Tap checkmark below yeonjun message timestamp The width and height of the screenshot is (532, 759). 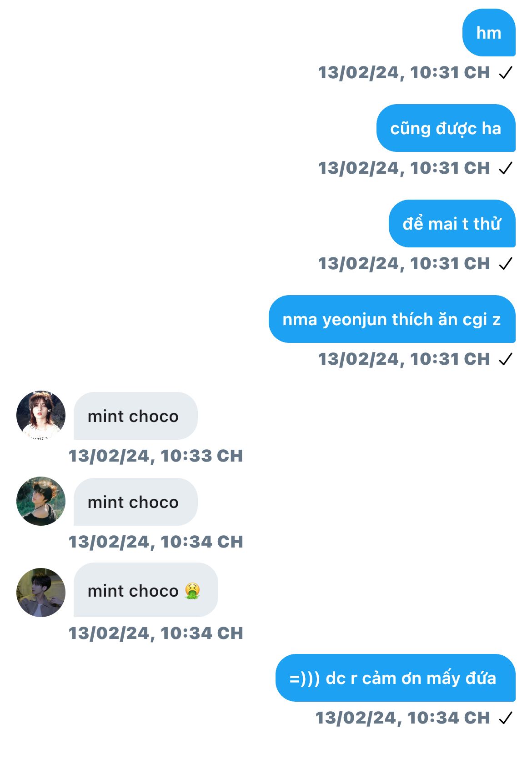506,359
